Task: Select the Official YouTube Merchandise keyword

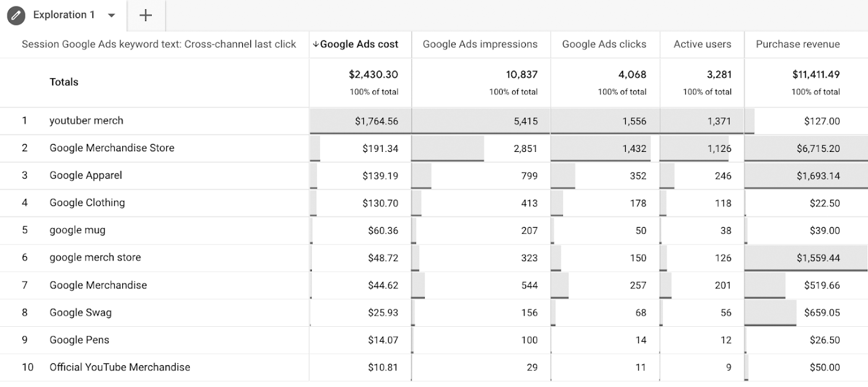Action: coord(120,367)
